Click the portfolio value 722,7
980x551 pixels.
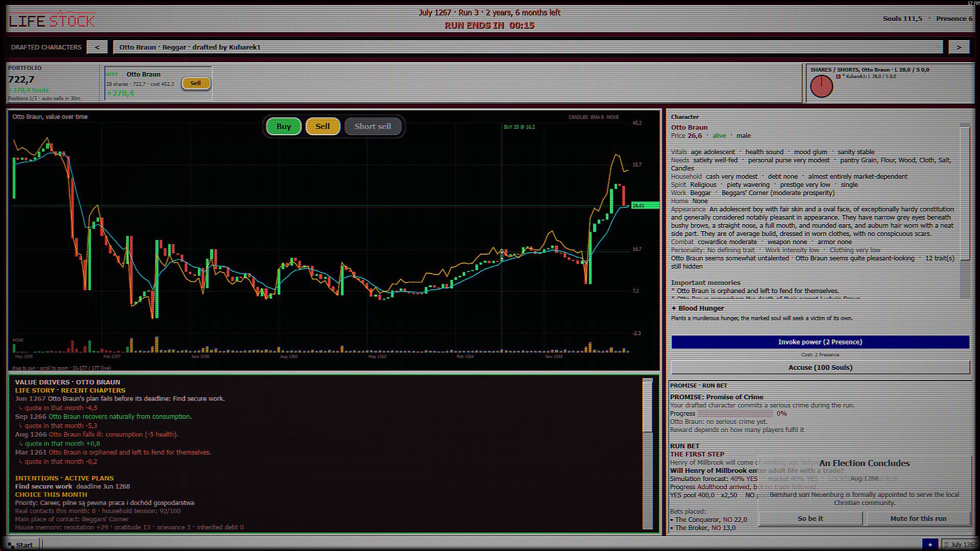tap(21, 80)
